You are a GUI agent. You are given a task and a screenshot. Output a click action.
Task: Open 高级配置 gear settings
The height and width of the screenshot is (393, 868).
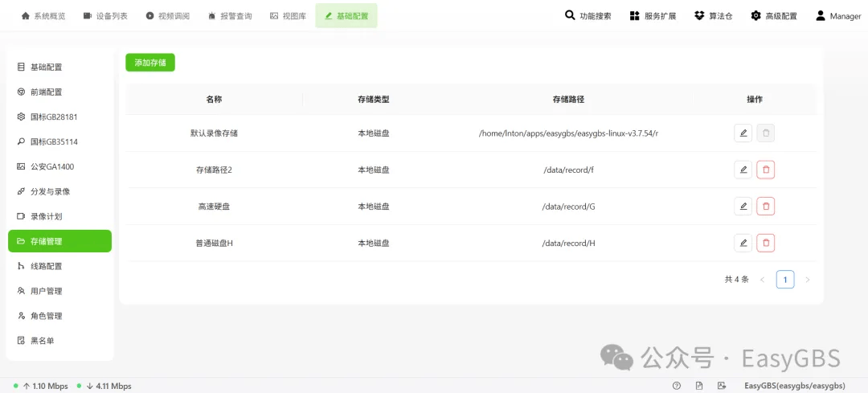[x=774, y=16]
